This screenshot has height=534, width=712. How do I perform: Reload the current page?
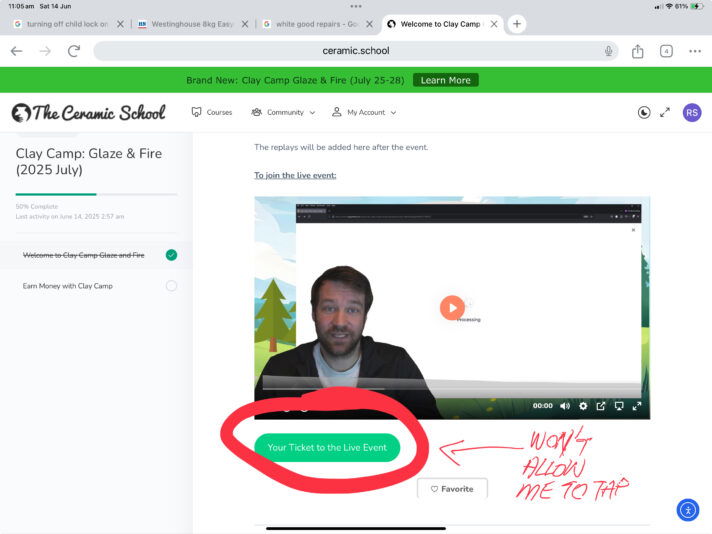73,51
